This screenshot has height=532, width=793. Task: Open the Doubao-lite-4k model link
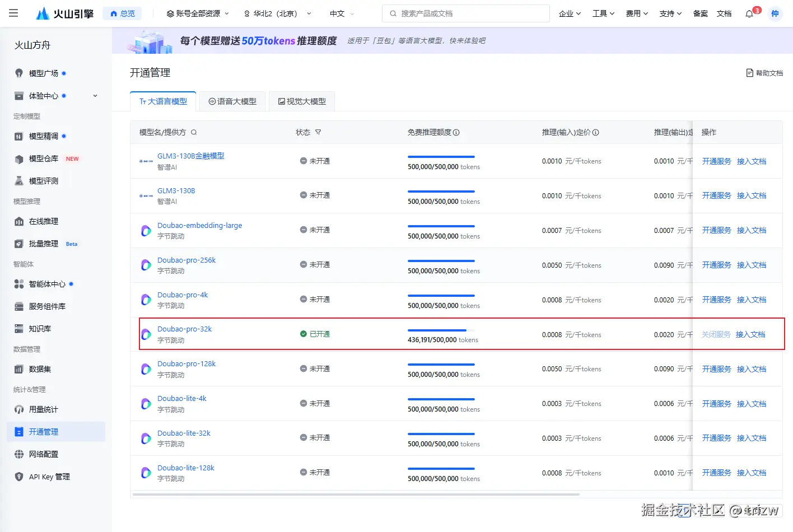click(x=182, y=399)
